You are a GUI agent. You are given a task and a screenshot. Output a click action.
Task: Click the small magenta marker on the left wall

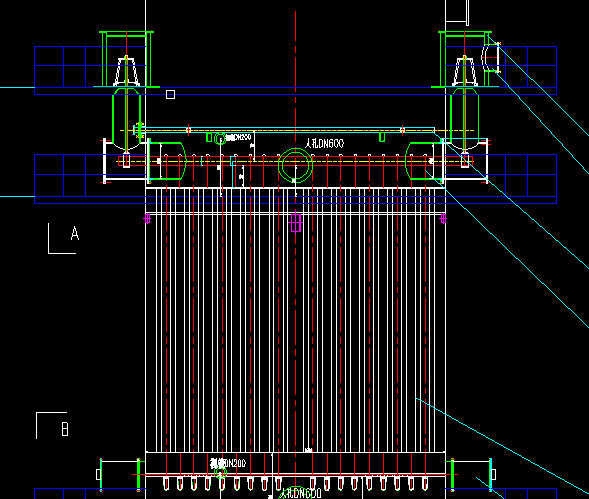pos(147,218)
